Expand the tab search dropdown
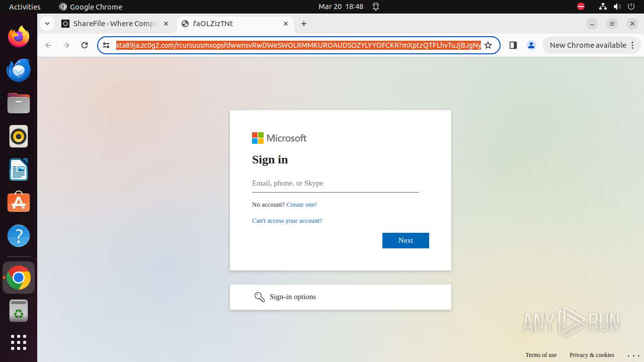 [x=47, y=24]
